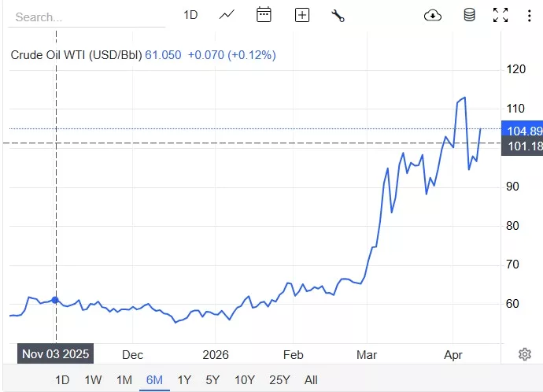Click in the Search input field
The width and height of the screenshot is (543, 392).
click(87, 17)
